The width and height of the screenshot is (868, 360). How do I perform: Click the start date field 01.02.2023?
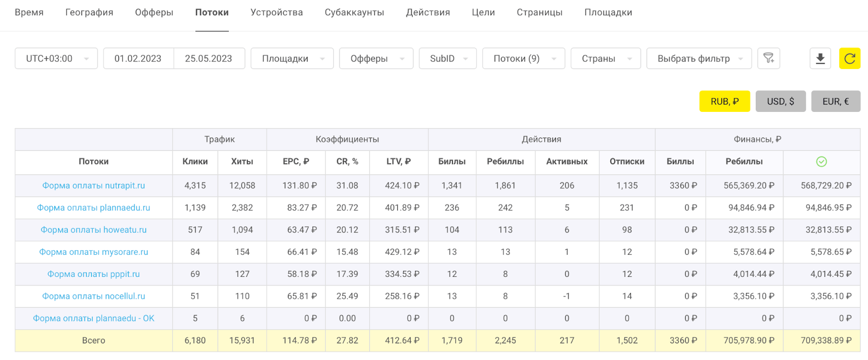click(x=138, y=58)
